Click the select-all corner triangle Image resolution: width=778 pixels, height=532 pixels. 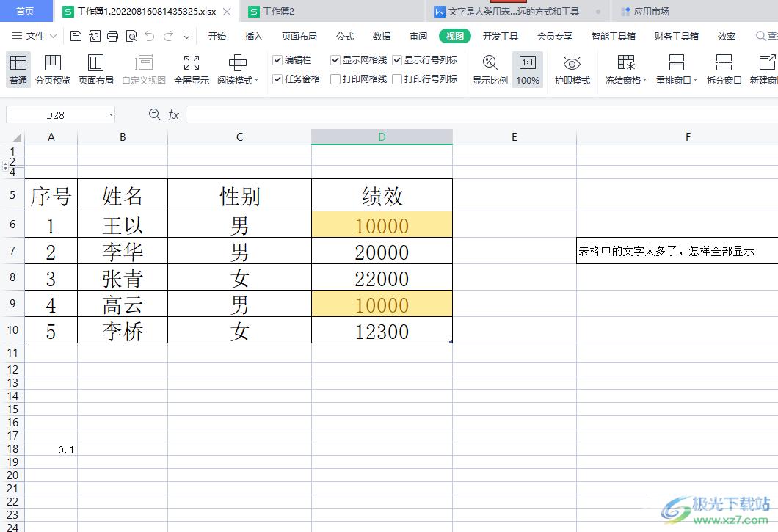coord(17,137)
